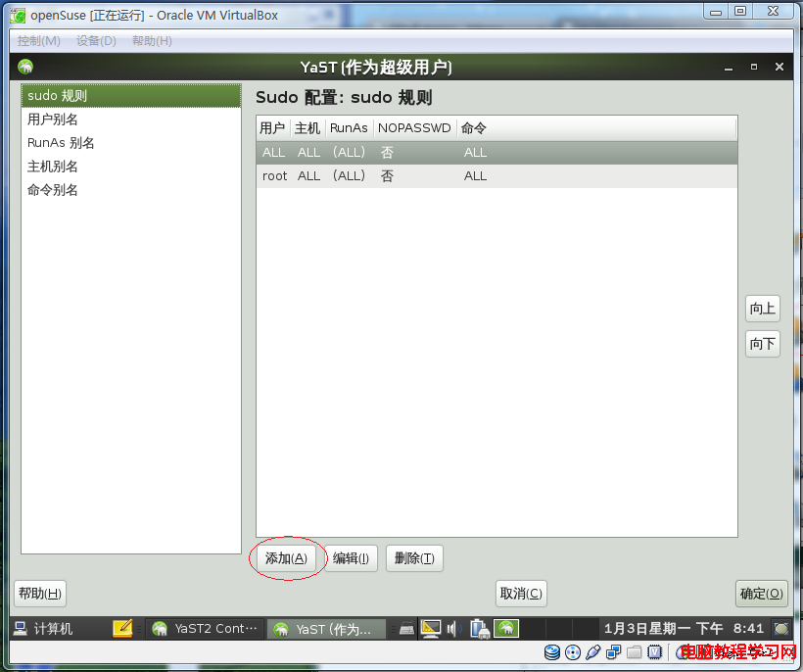This screenshot has width=803, height=672.
Task: Click the YaST gecko icon in the title bar
Action: click(25, 67)
